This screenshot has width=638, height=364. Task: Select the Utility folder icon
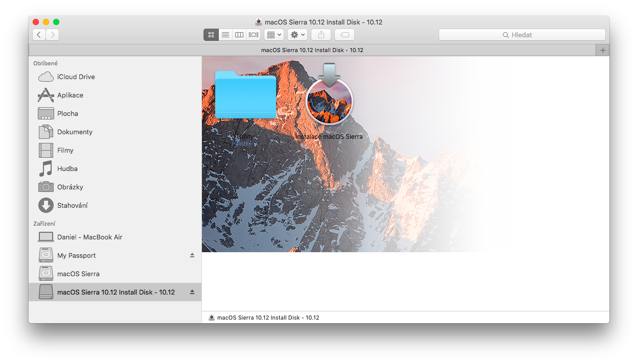(245, 94)
